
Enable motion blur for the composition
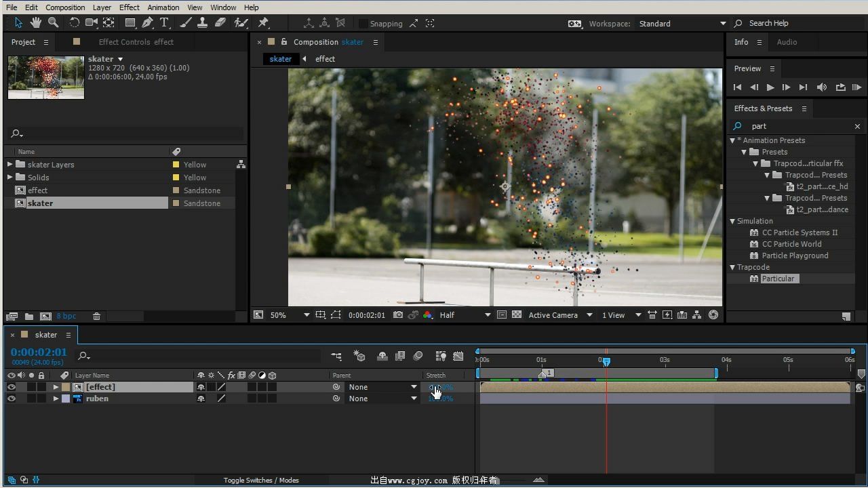coord(418,356)
